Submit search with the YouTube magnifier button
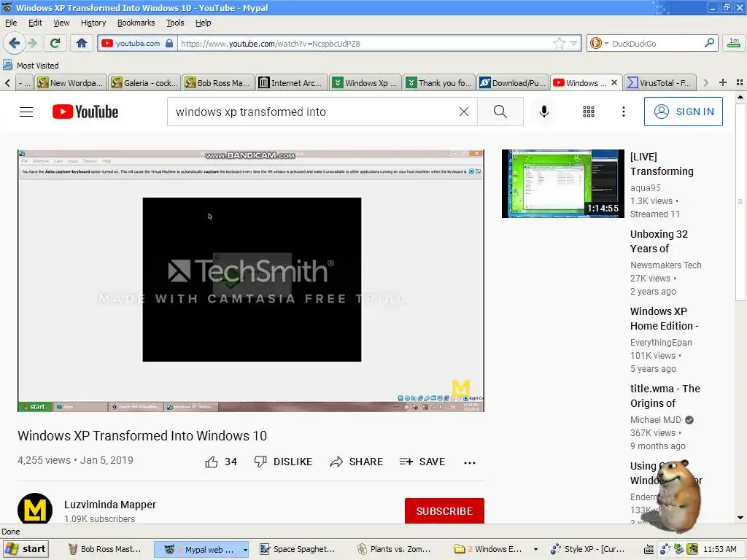This screenshot has width=747, height=560. 500,112
